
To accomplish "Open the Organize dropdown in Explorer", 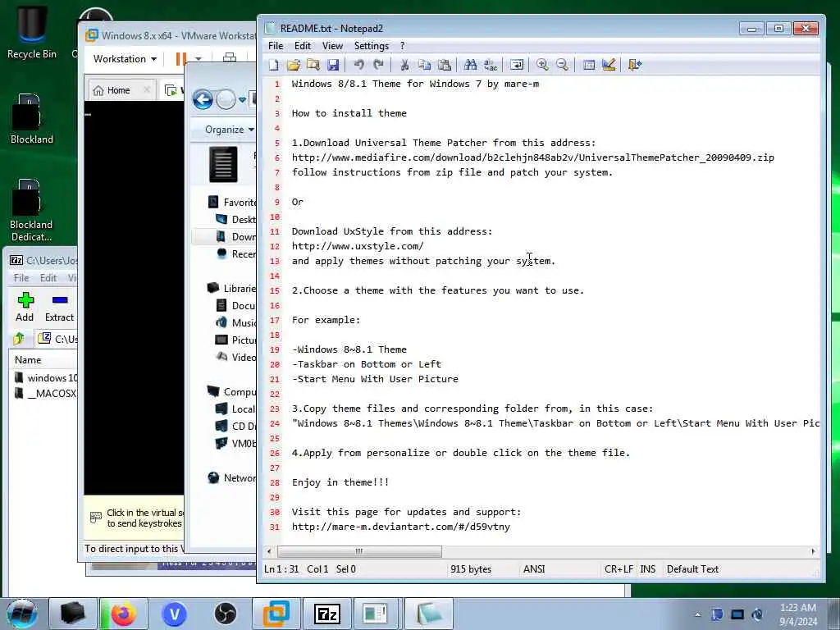I will 230,130.
